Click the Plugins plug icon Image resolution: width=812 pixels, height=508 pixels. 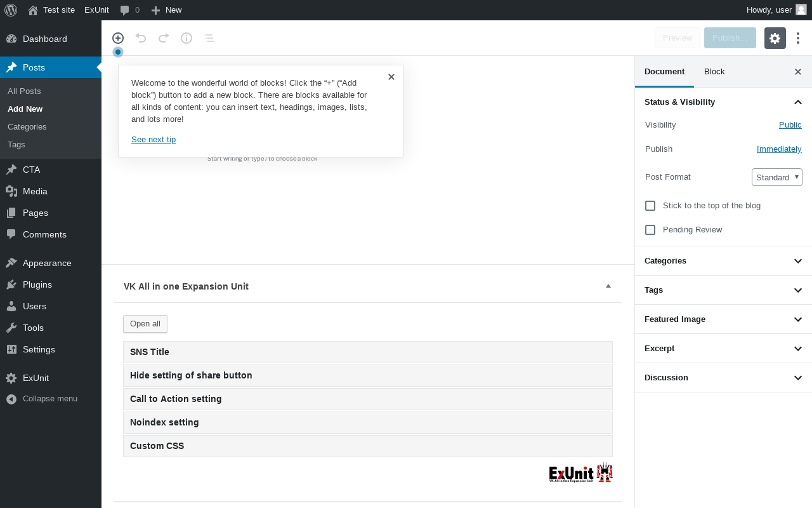point(11,284)
